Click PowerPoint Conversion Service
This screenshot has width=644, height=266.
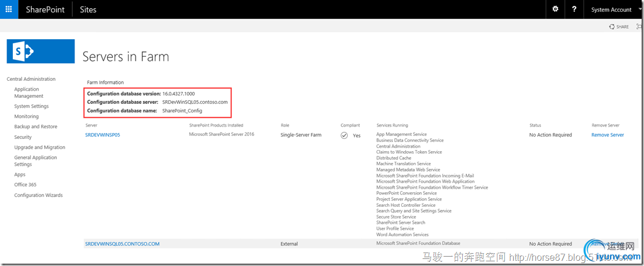click(406, 193)
